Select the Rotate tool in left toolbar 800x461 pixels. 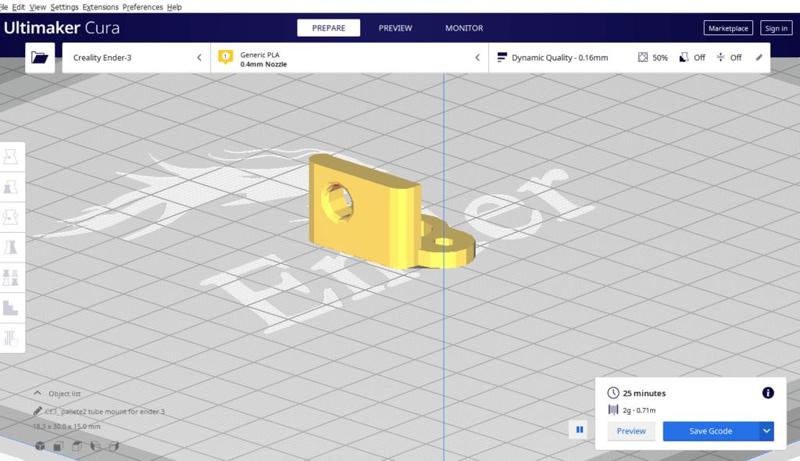point(11,217)
